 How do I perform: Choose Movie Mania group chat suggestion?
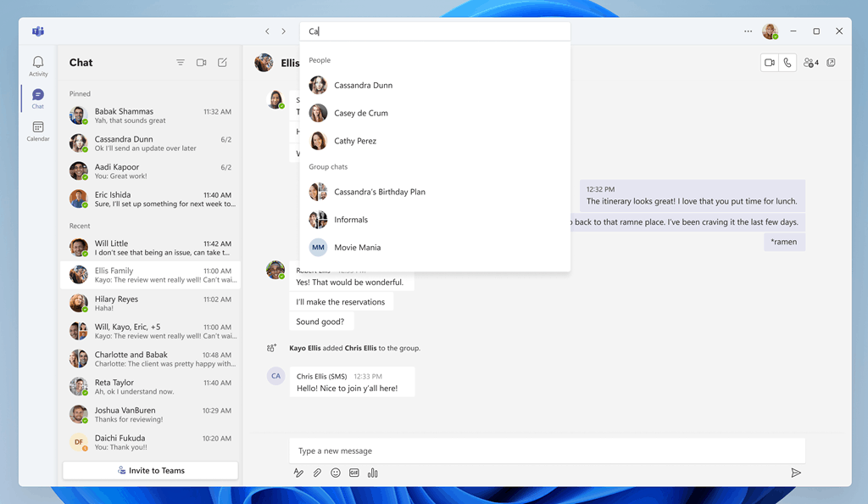point(357,248)
